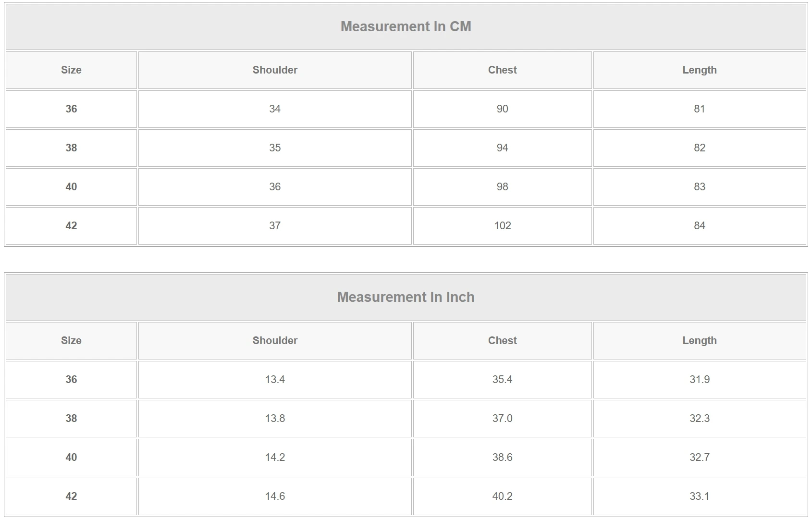
Task: Select size 42 label in the CM table
Action: [71, 226]
